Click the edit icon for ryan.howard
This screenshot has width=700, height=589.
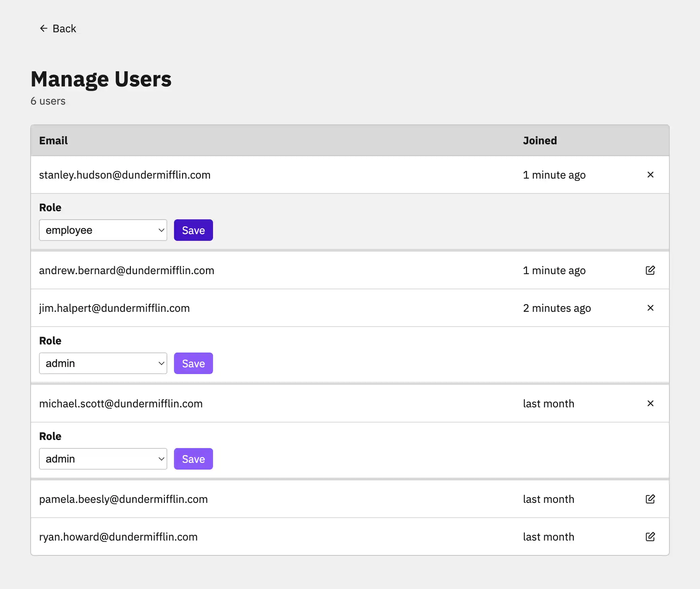click(x=650, y=537)
